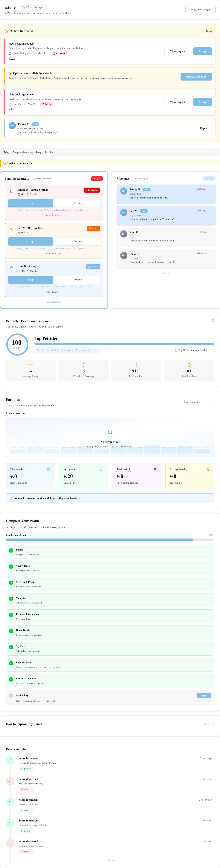Click One more booking Top Petsitter hint
The image size is (220, 868).
[67, 350]
